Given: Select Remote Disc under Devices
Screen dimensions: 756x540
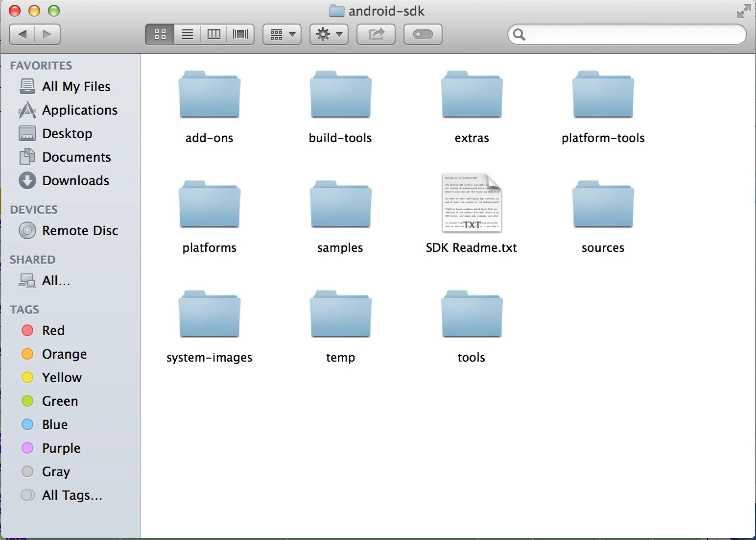Looking at the screenshot, I should tap(71, 231).
